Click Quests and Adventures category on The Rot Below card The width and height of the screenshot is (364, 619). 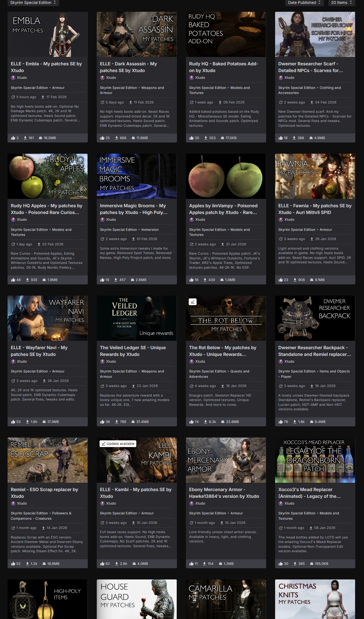tap(219, 374)
